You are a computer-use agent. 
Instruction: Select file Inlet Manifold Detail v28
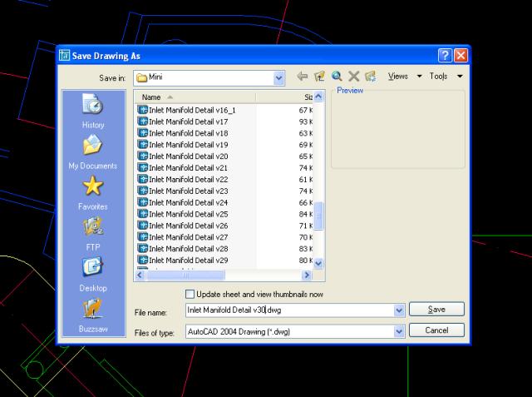click(x=189, y=248)
